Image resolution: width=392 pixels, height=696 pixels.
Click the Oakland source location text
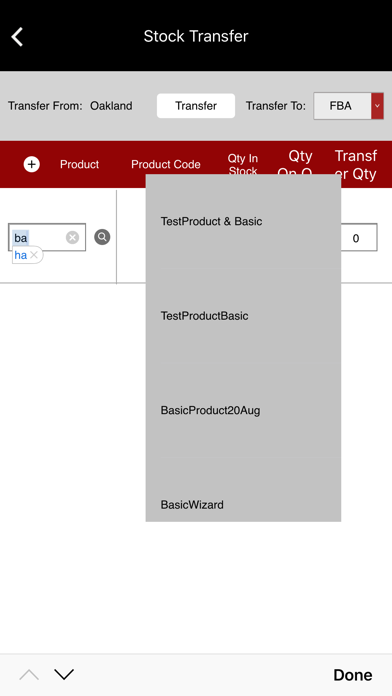pyautogui.click(x=111, y=106)
